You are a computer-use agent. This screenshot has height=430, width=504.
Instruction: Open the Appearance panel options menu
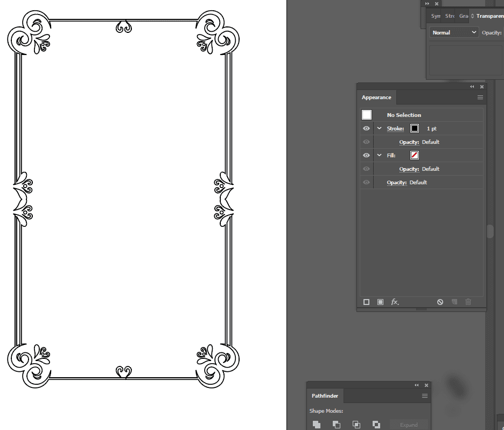pos(480,98)
